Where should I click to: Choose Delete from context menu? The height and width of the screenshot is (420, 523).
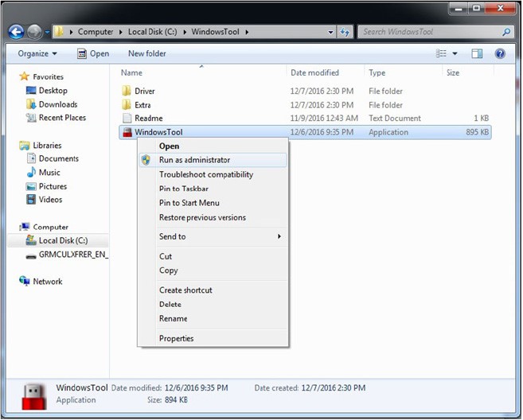pyautogui.click(x=213, y=305)
